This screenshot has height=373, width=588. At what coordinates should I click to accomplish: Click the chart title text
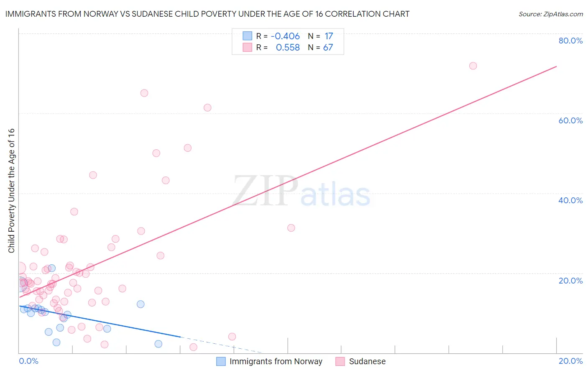point(207,14)
